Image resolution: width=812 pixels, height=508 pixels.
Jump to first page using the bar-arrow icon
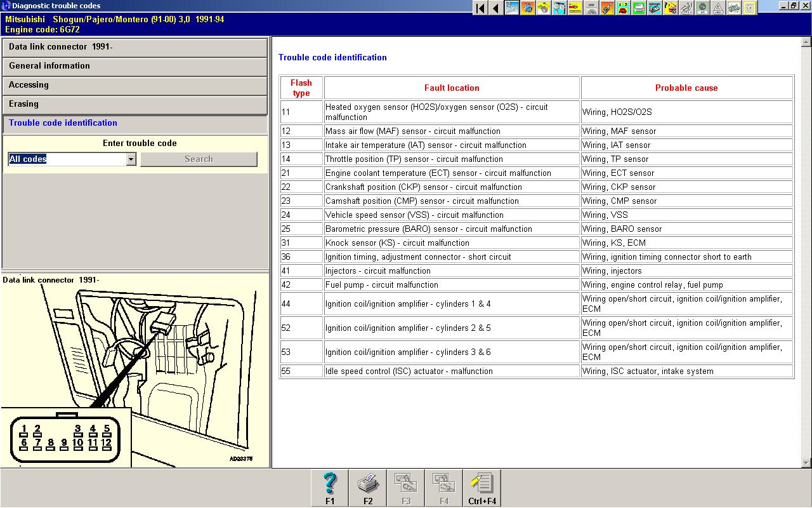coord(480,8)
